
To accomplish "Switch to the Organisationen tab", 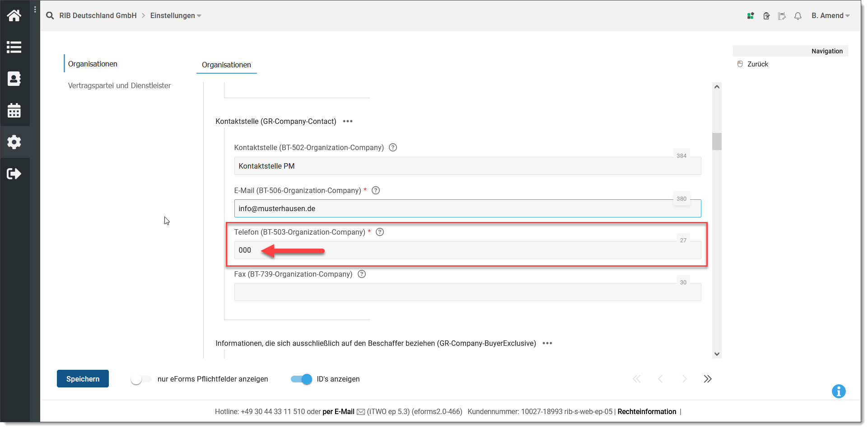I will click(226, 65).
